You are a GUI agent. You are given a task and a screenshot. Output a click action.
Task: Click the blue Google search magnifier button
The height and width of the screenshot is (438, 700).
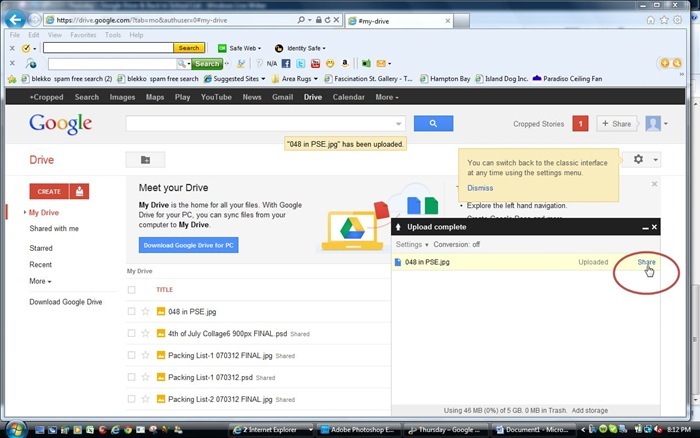pyautogui.click(x=433, y=123)
